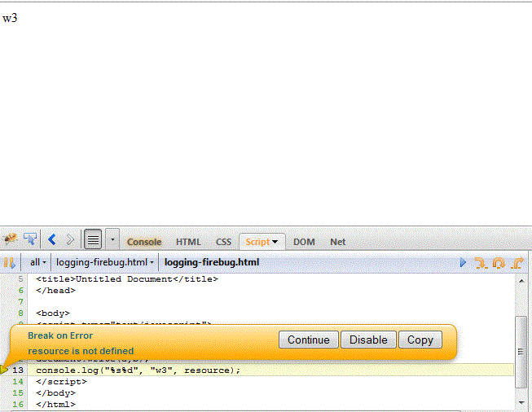Click the Step Over debugger icon
This screenshot has width=532, height=412.
point(499,263)
